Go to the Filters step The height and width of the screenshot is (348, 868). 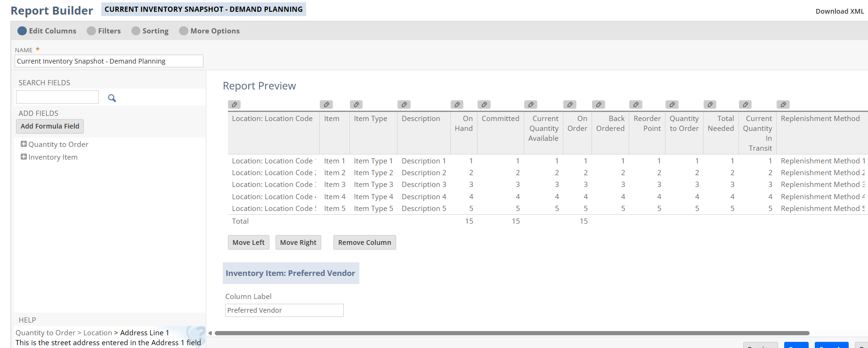tap(104, 31)
